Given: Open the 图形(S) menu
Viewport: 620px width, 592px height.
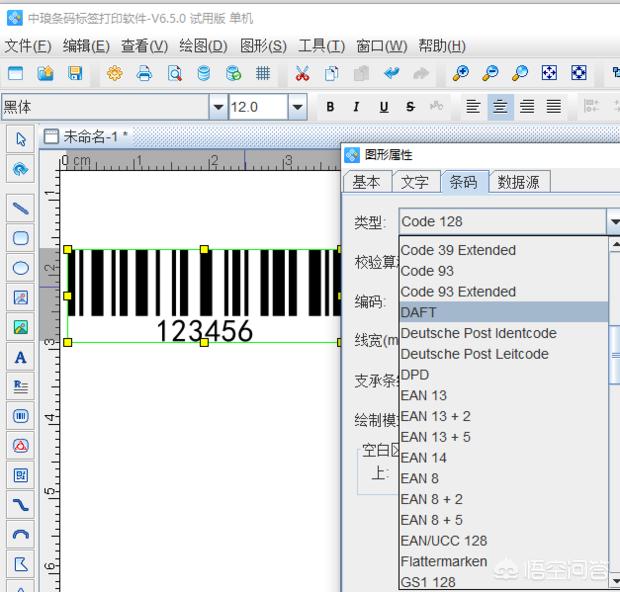Looking at the screenshot, I should pyautogui.click(x=263, y=46).
